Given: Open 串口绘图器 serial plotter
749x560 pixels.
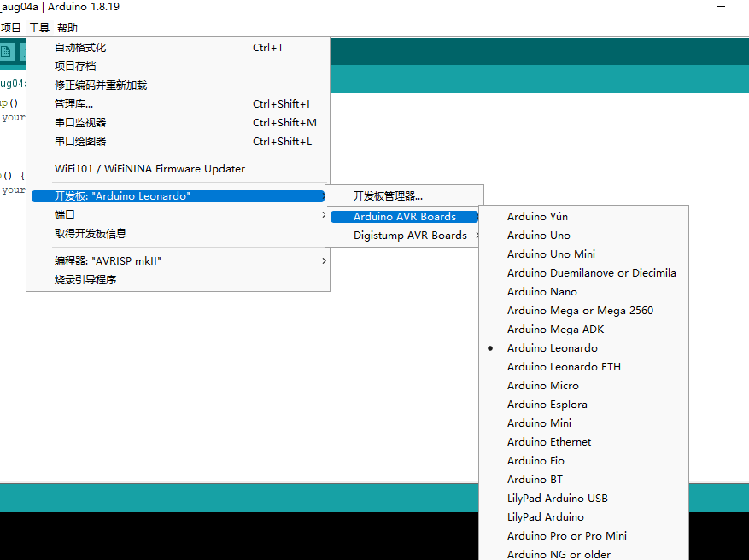Looking at the screenshot, I should click(80, 142).
